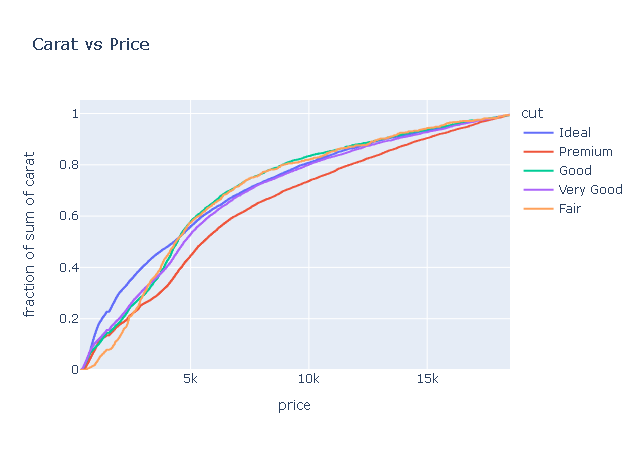Screen dimensions: 638x450
Task: Toggle the Fair legend label
Action: pyautogui.click(x=570, y=209)
